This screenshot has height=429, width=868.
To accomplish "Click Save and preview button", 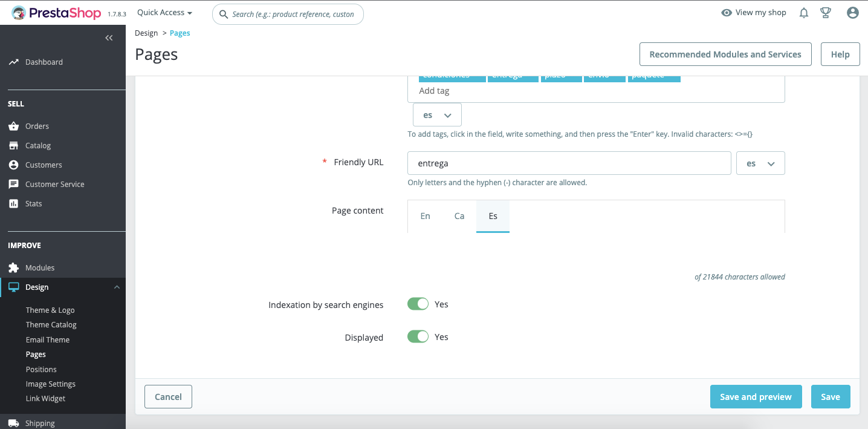I will (x=756, y=397).
